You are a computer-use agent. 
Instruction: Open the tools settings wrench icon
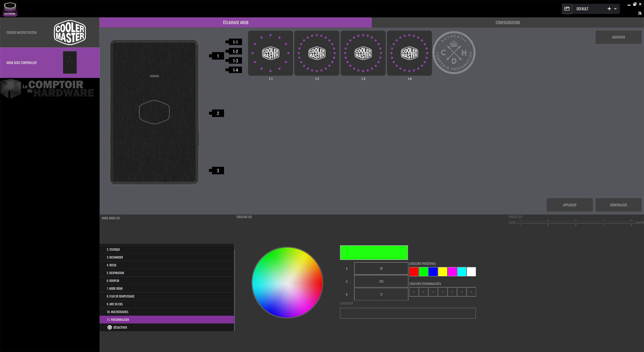tap(640, 13)
